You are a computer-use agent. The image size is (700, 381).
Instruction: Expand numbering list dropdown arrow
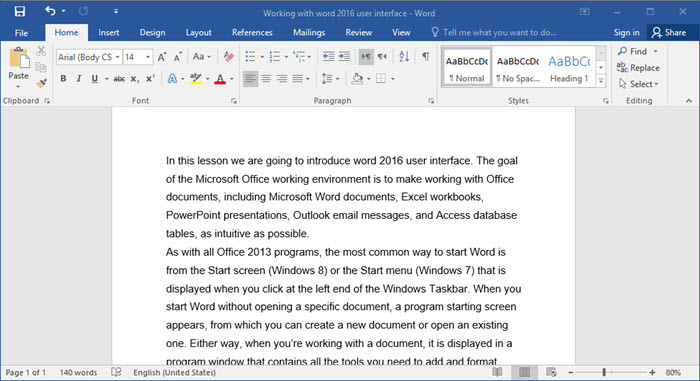pos(286,57)
